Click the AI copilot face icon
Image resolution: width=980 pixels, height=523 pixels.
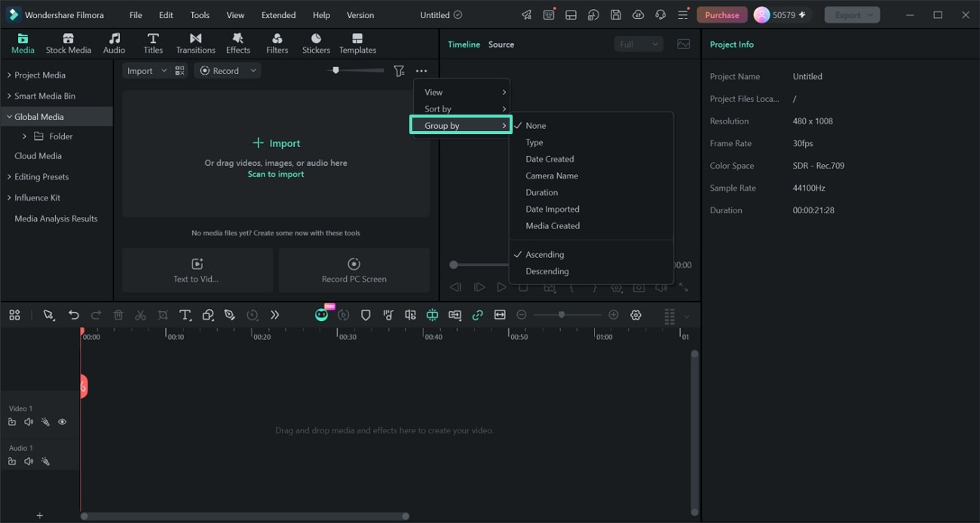(x=321, y=315)
